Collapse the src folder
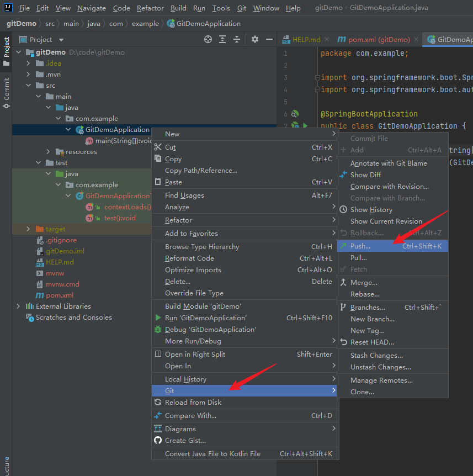The height and width of the screenshot is (476, 473). [x=29, y=85]
